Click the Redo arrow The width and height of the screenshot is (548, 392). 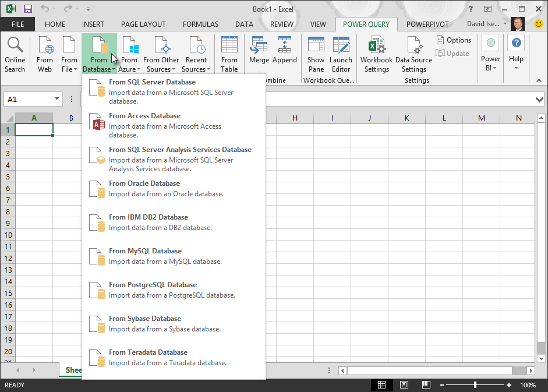(x=68, y=8)
